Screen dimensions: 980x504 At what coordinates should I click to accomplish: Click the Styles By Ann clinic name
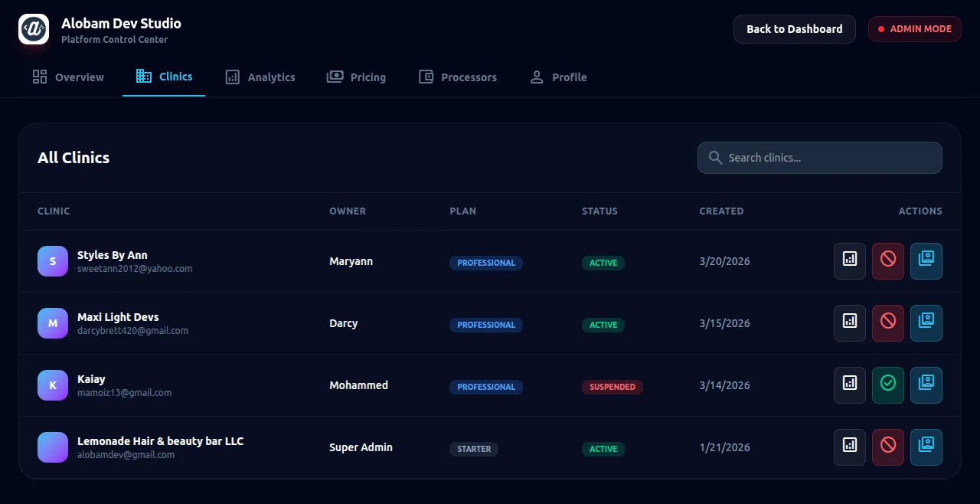113,255
